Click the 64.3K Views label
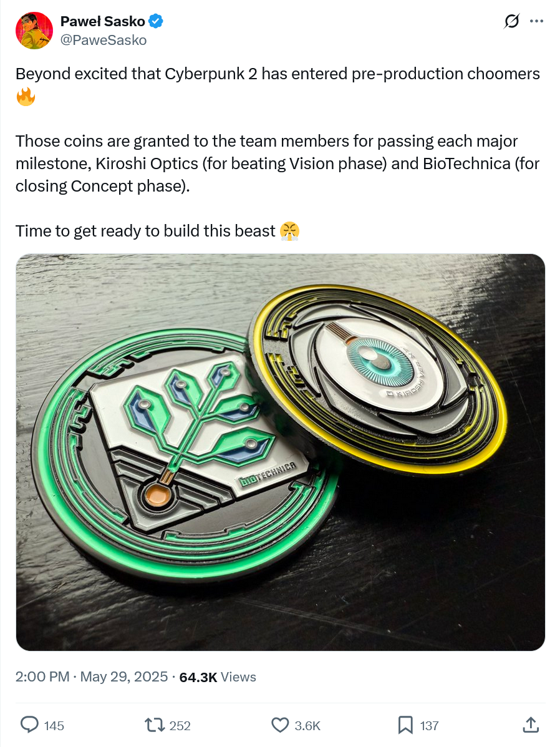The width and height of the screenshot is (560, 747). click(x=218, y=677)
